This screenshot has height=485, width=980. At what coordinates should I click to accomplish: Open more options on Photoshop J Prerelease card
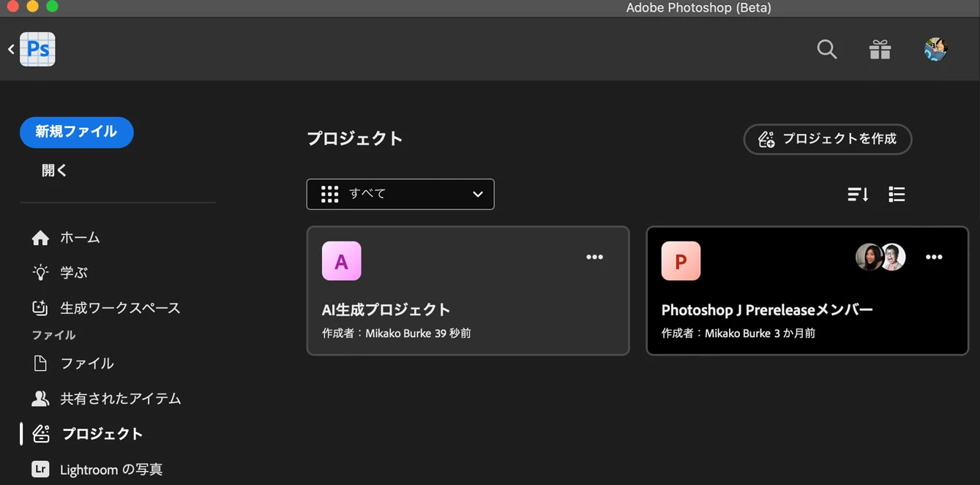[934, 257]
